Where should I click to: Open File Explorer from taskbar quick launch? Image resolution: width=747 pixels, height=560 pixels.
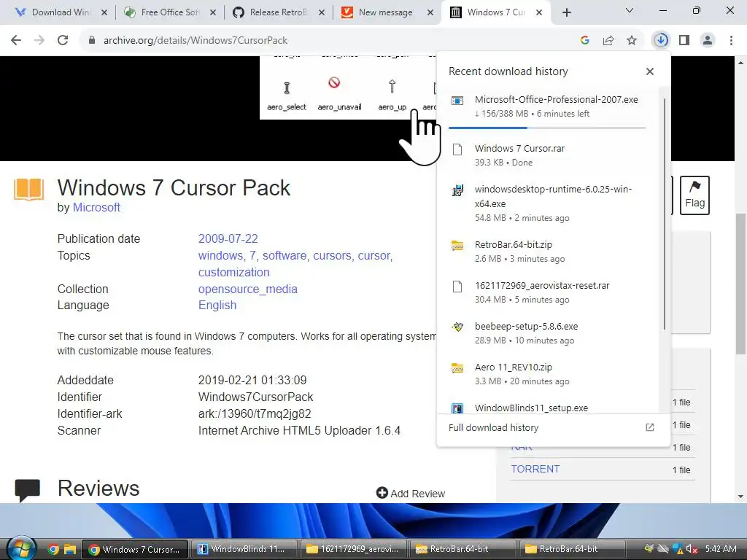[x=70, y=550]
